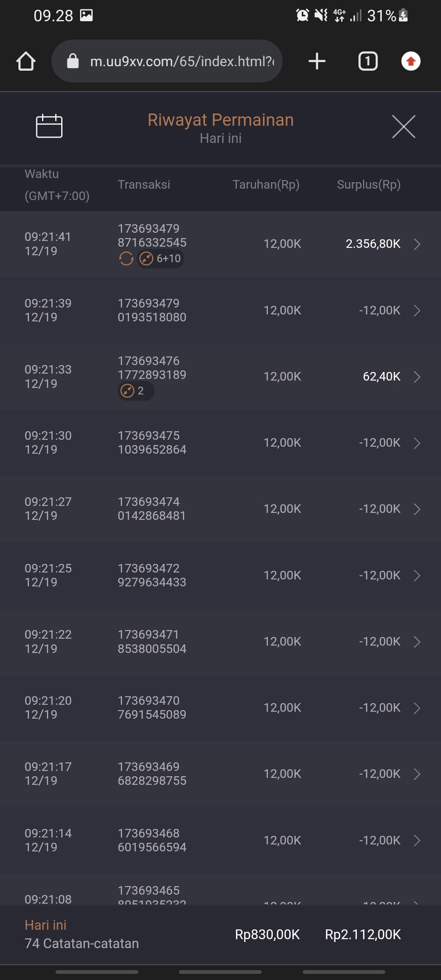Tap the Taruhan(Rp) column header
The image size is (441, 980).
266,185
